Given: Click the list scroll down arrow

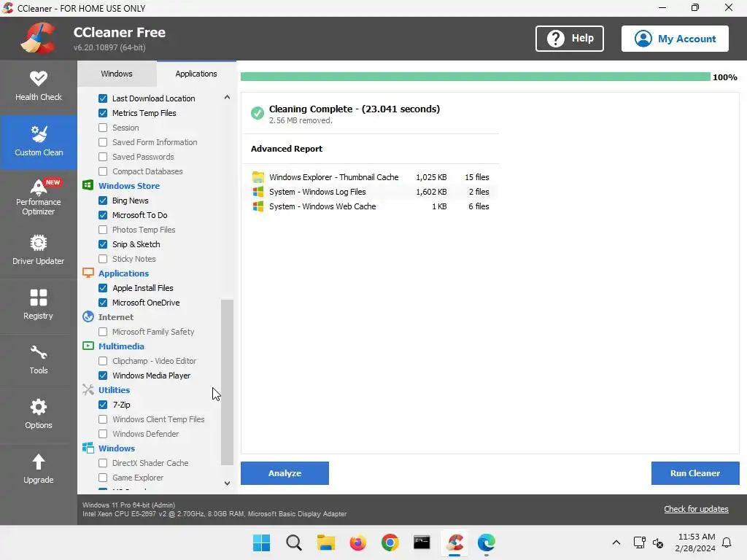Looking at the screenshot, I should pyautogui.click(x=228, y=483).
